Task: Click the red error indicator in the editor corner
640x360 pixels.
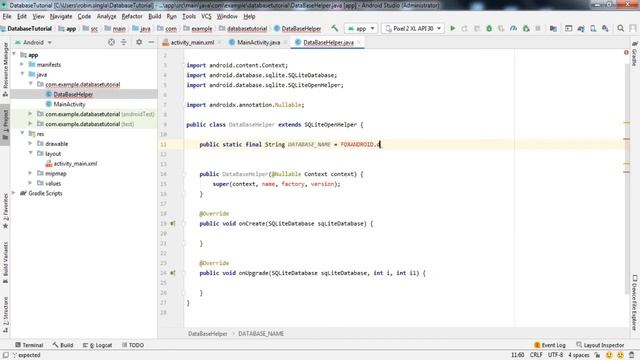Action: [626, 53]
